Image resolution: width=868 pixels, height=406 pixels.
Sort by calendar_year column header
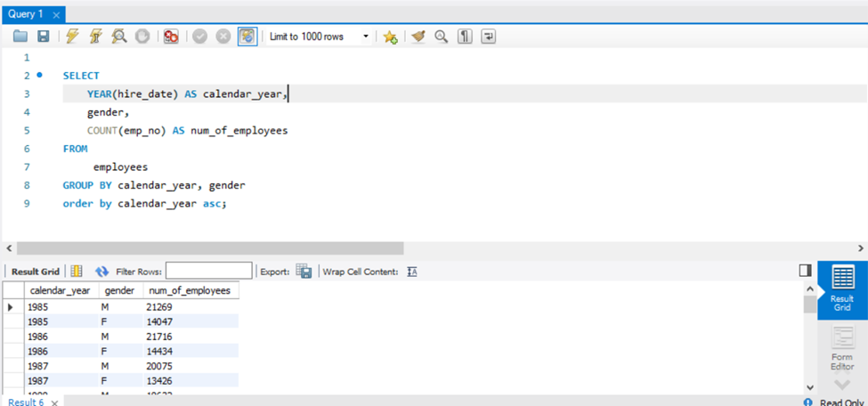click(61, 290)
